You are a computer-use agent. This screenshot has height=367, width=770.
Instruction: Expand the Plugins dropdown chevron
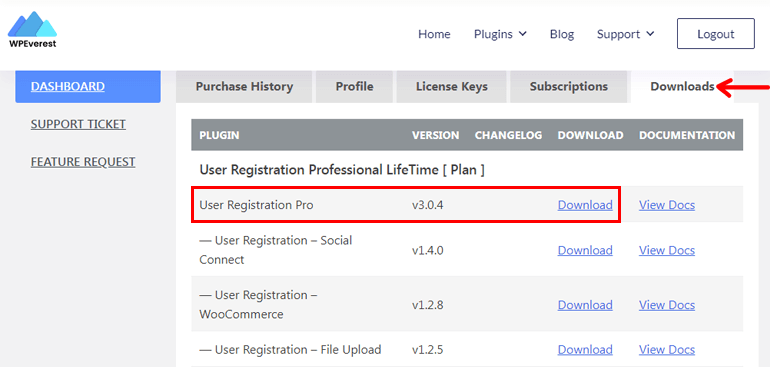click(x=523, y=34)
